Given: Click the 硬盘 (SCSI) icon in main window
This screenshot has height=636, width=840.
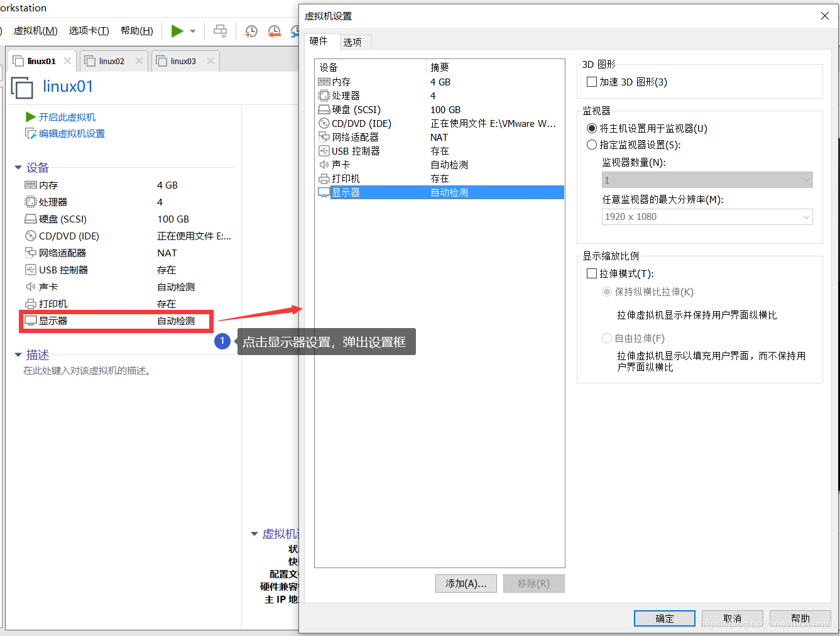Looking at the screenshot, I should 30,219.
